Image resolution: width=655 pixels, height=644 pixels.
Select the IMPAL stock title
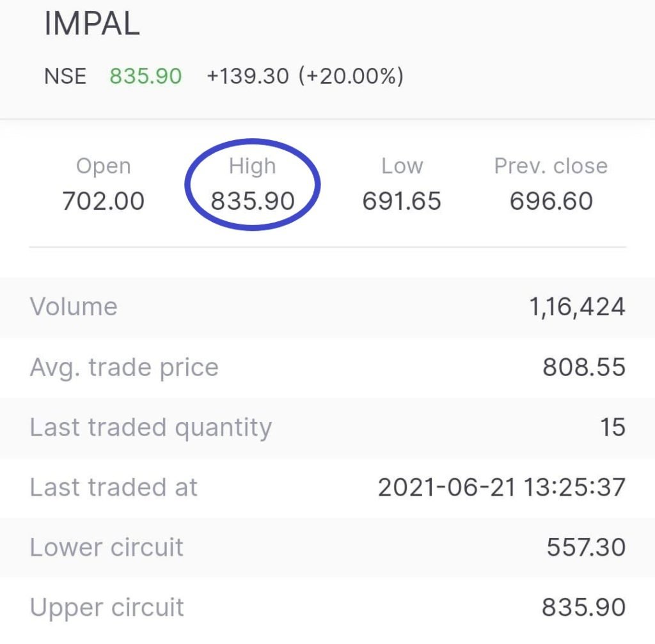(93, 22)
